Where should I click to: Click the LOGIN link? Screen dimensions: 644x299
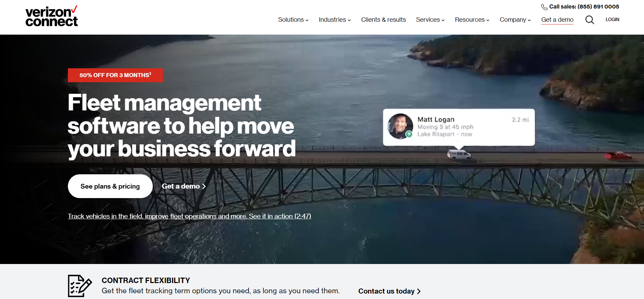[x=612, y=20]
